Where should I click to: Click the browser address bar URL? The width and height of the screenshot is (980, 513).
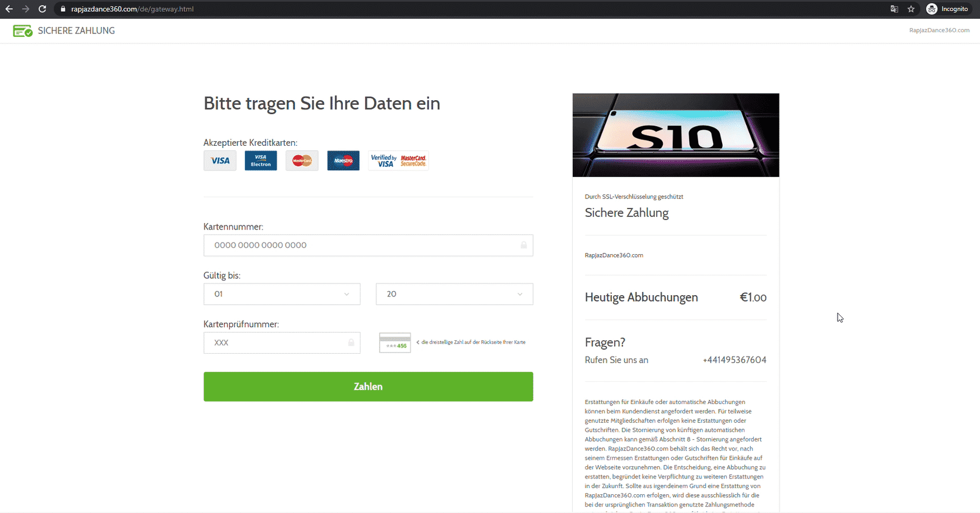(x=132, y=9)
